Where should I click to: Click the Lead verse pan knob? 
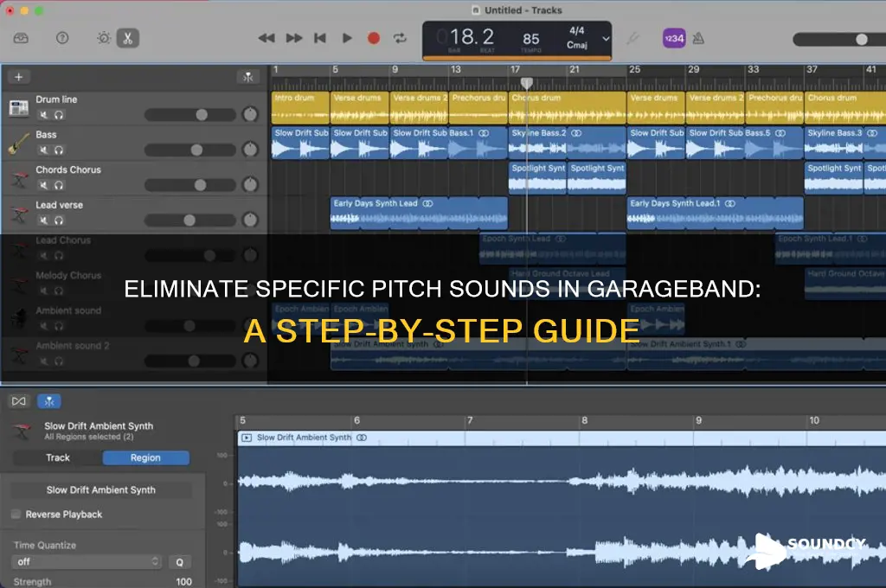250,220
